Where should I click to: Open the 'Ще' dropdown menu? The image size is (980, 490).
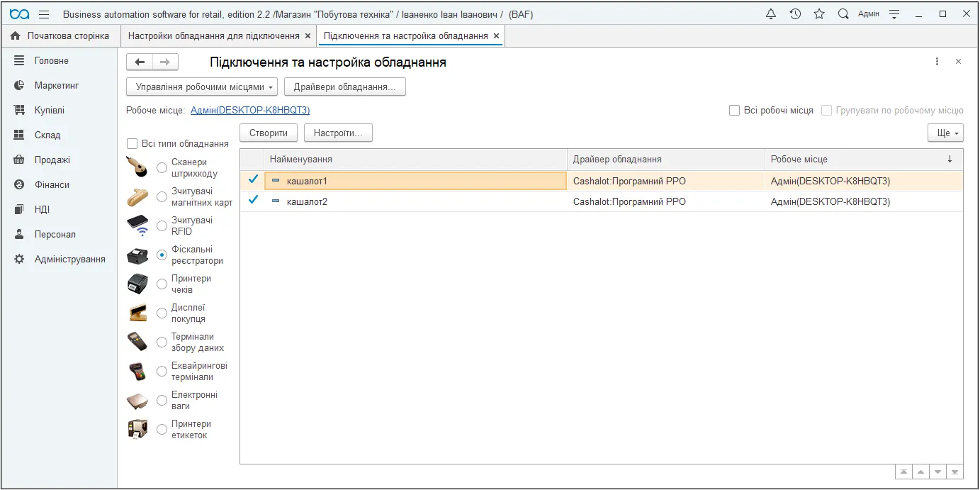click(x=946, y=133)
